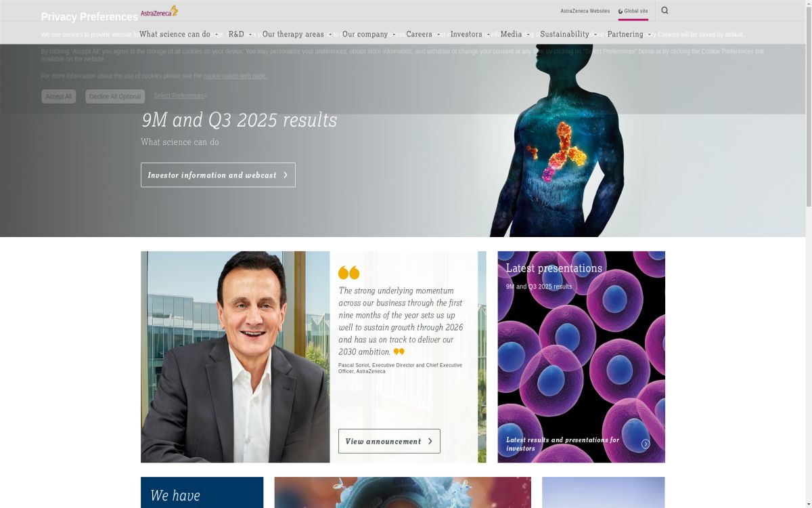Viewport: 812px width, 508px height.
Task: Open the cookie notice web page link
Action: tap(235, 76)
